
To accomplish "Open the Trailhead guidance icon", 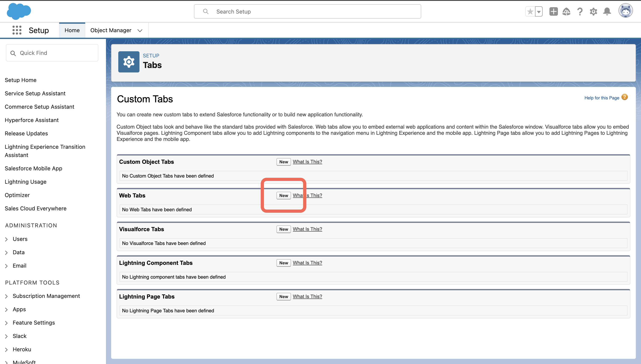I will coord(566,11).
